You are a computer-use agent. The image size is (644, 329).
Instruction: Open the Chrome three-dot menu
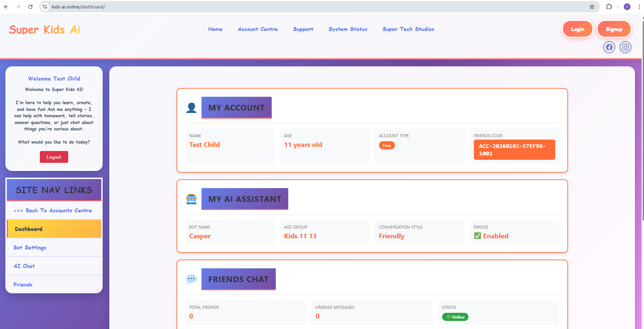[x=639, y=7]
